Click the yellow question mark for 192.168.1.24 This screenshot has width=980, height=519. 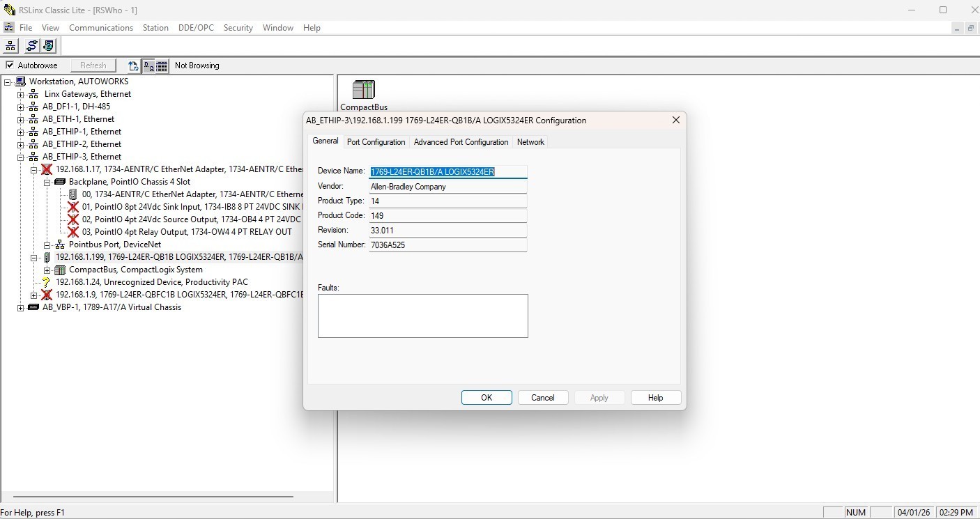pyautogui.click(x=47, y=282)
